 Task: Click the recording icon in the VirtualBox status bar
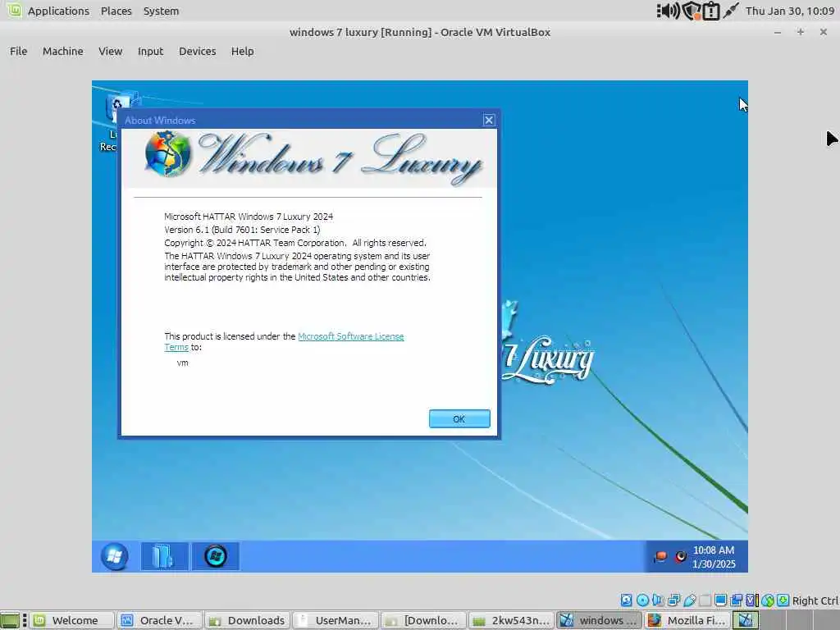(x=737, y=600)
